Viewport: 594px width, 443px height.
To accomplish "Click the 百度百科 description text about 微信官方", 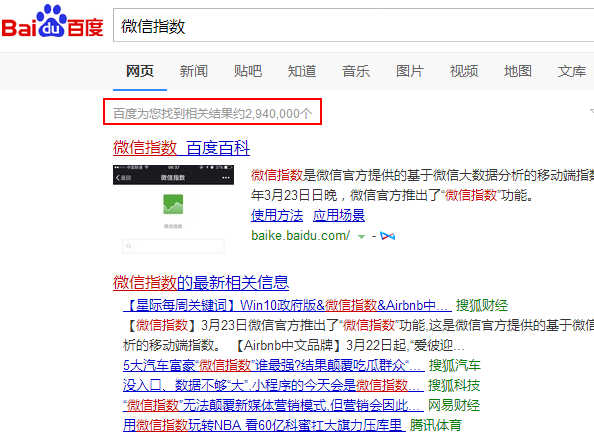I will (x=422, y=185).
